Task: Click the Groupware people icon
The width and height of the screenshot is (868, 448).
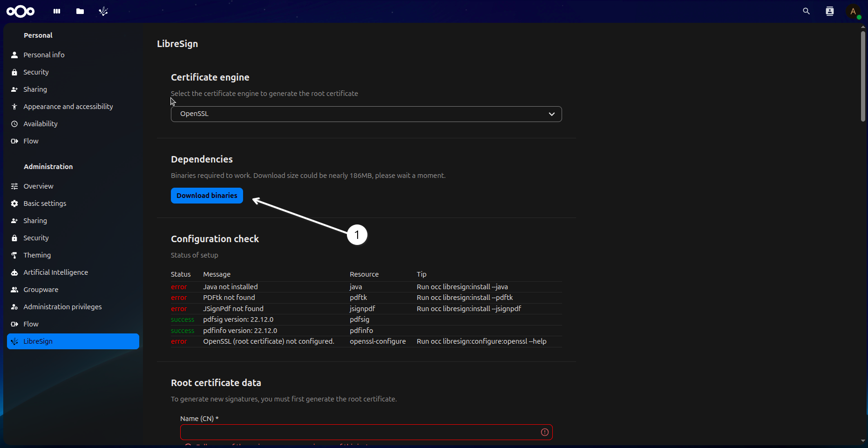Action: [14, 290]
